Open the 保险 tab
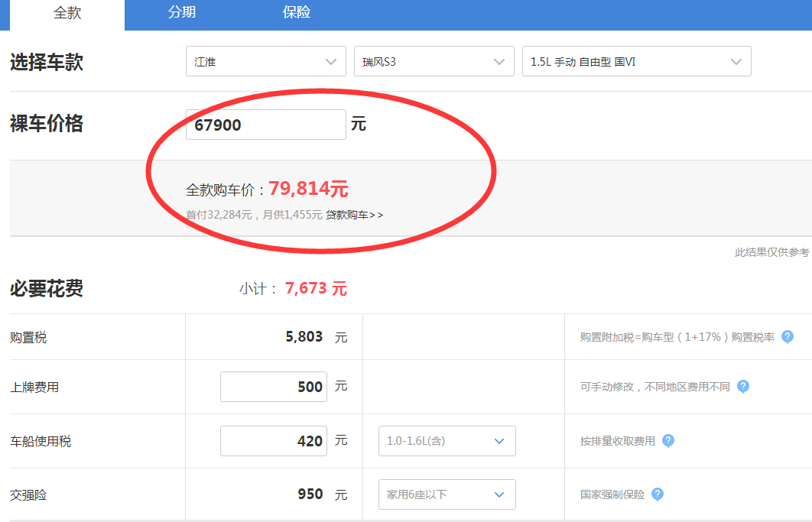 (x=296, y=12)
